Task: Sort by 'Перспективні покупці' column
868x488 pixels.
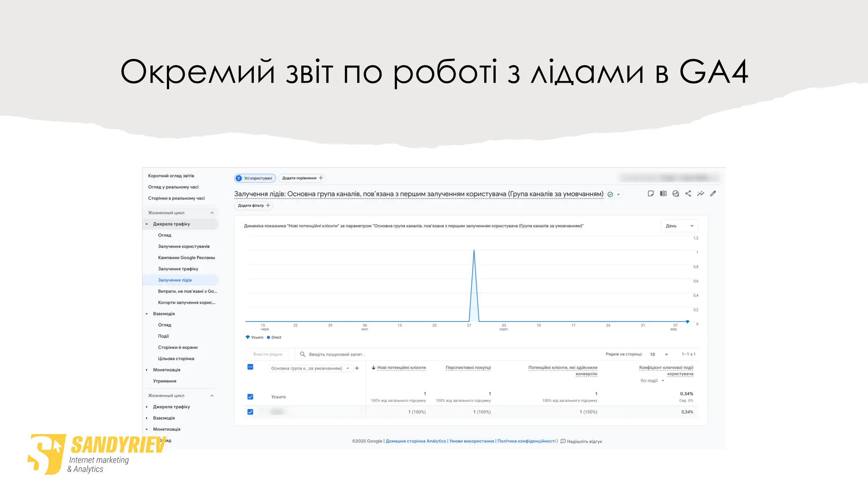Action: click(468, 368)
